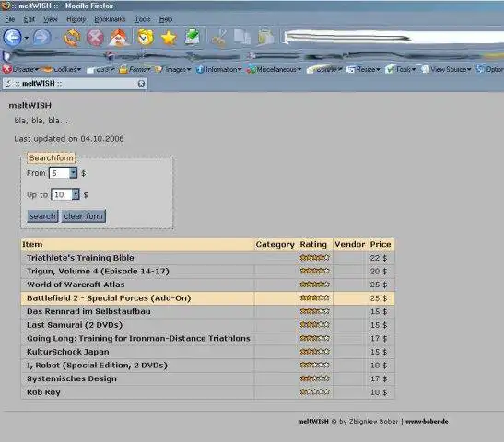Click the meltWISH page heading
Viewport: 504px width, 442px height.
tap(29, 105)
